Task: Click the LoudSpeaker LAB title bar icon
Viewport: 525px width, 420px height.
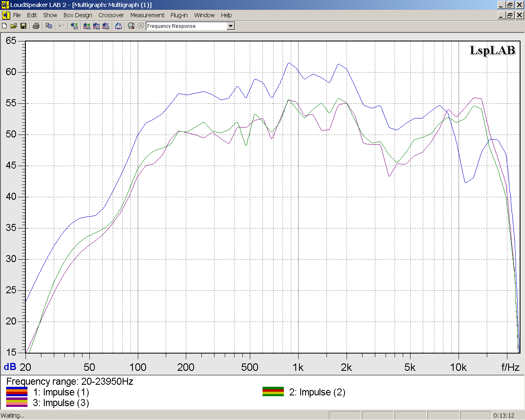Action: pos(5,5)
